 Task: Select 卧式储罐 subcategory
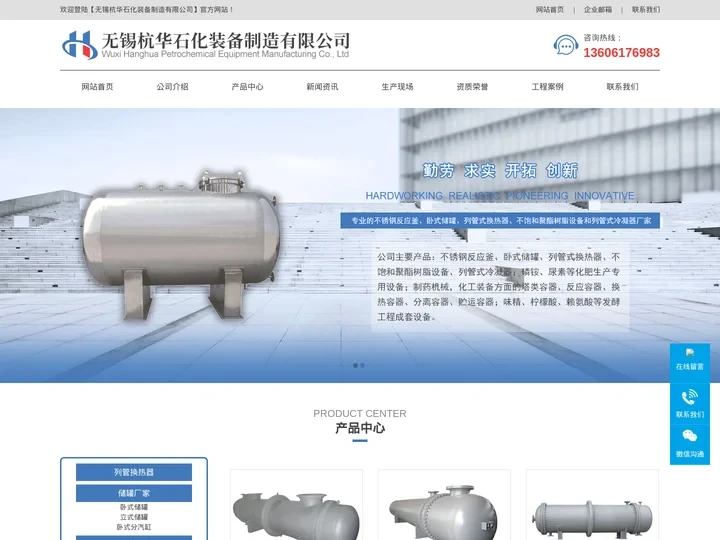pos(134,507)
